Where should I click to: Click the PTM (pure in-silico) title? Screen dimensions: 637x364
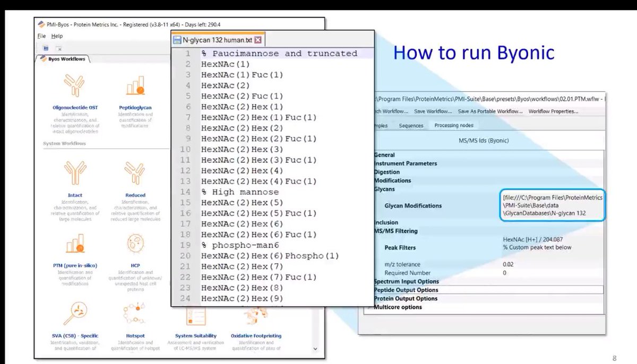(x=75, y=265)
